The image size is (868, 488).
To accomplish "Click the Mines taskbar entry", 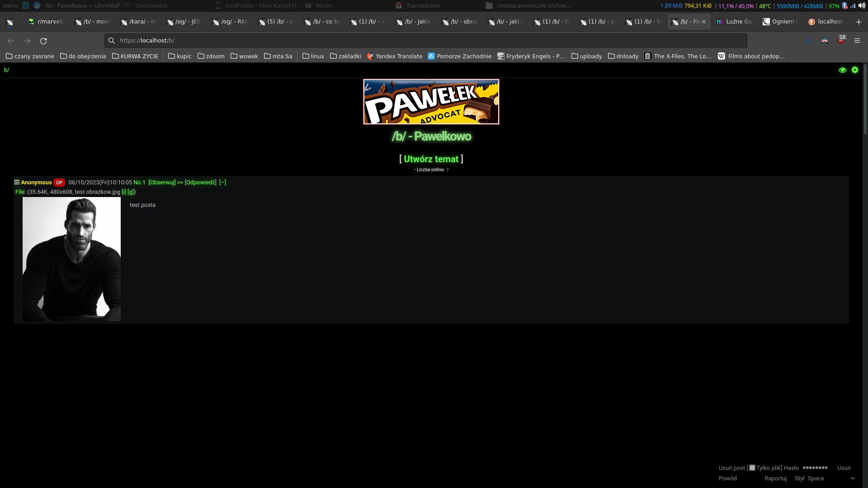I will [319, 6].
